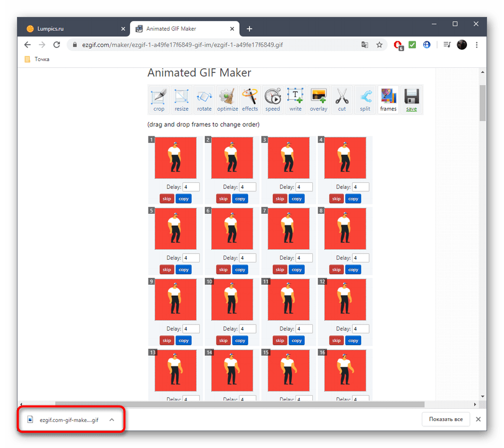Open the downloaded ezgif.com-gif-make gif file
Viewport: 504px width, 448px height.
pyautogui.click(x=63, y=420)
